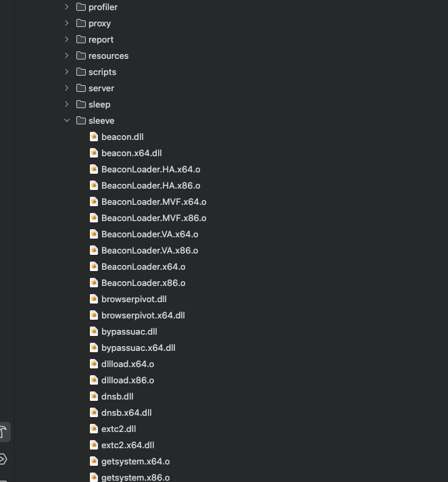Collapse the sleeve folder chevron
The width and height of the screenshot is (448, 482).
point(67,120)
